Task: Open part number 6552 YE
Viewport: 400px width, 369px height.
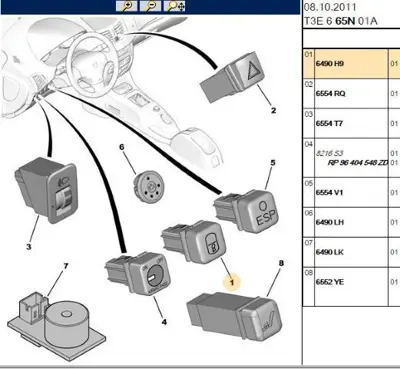Action: pos(330,282)
